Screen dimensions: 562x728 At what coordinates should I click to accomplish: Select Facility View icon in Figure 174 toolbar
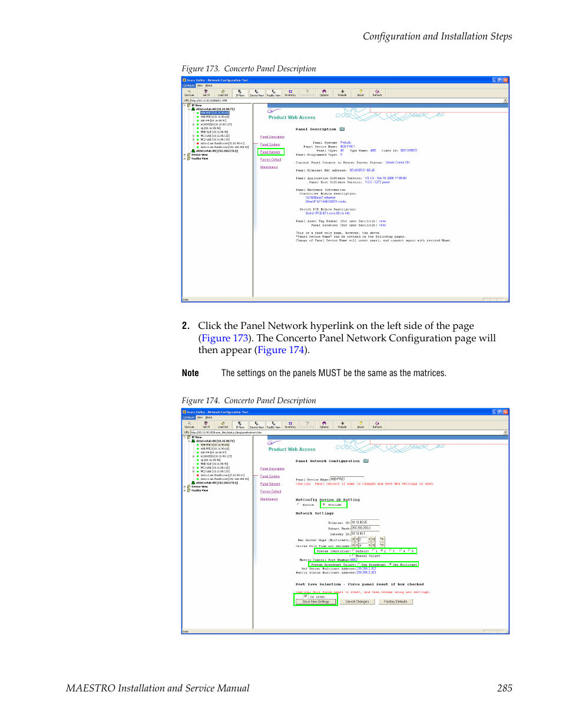point(273,425)
